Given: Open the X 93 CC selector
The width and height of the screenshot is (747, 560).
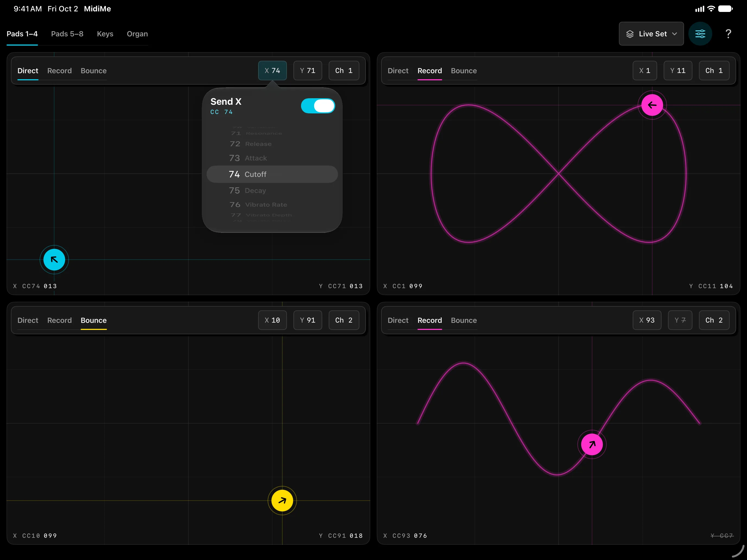Looking at the screenshot, I should 647,320.
